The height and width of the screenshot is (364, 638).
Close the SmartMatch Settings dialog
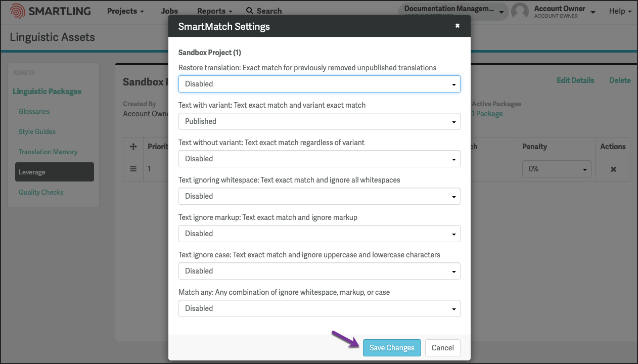click(458, 26)
